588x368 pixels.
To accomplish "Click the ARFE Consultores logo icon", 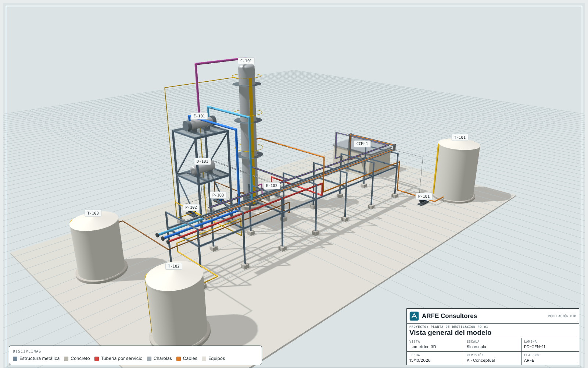I will tap(414, 316).
